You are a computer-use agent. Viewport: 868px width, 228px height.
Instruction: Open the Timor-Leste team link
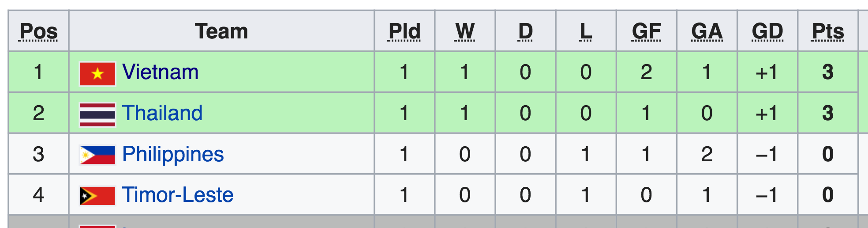coord(178,195)
